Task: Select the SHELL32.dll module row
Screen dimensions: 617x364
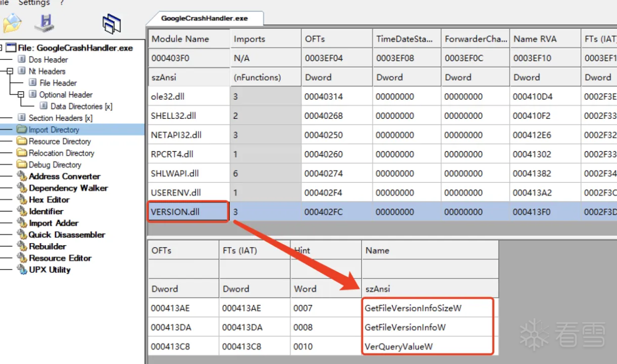Action: [383, 116]
